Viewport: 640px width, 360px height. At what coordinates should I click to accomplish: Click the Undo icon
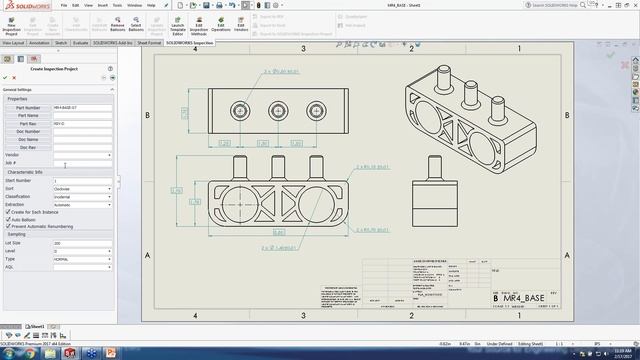pyautogui.click(x=232, y=5)
